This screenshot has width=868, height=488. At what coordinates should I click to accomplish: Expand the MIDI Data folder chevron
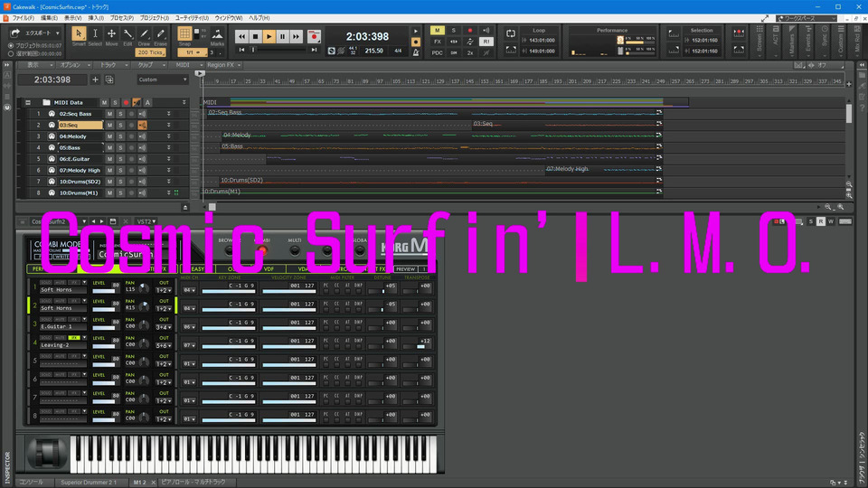point(184,102)
